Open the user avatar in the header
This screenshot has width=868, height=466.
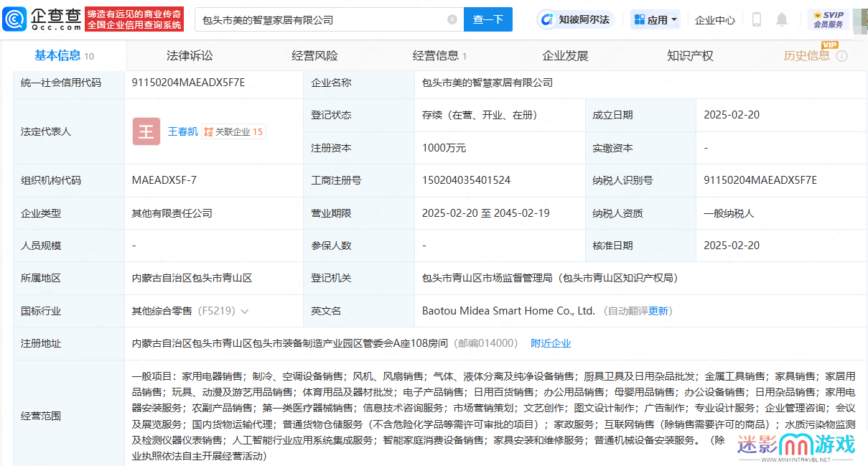click(x=859, y=19)
